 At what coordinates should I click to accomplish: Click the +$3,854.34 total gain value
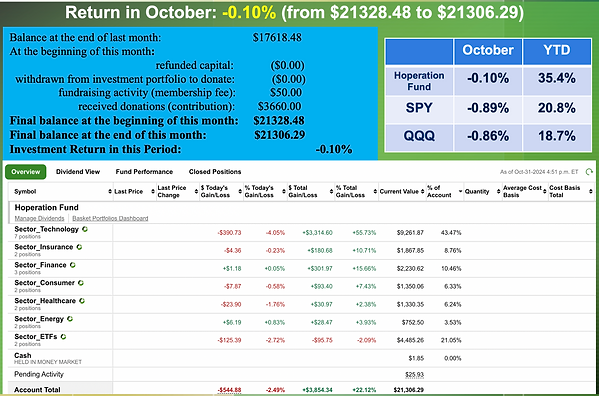(x=317, y=390)
